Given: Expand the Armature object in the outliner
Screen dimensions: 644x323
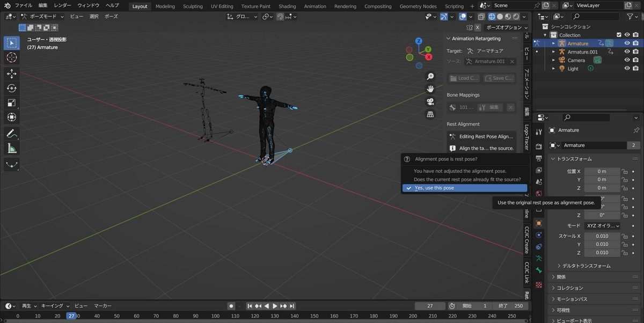Looking at the screenshot, I should pos(553,43).
